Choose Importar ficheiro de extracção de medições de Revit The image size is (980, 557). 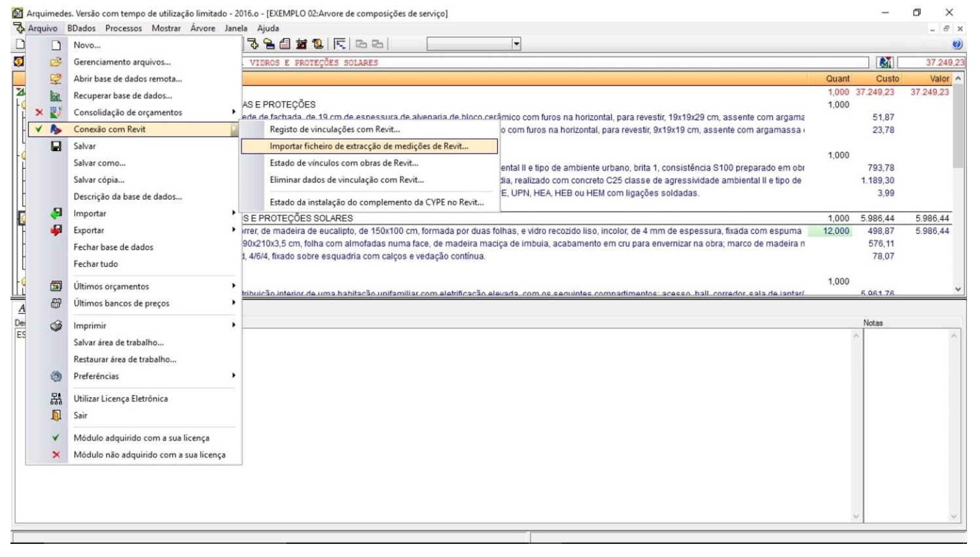[370, 146]
